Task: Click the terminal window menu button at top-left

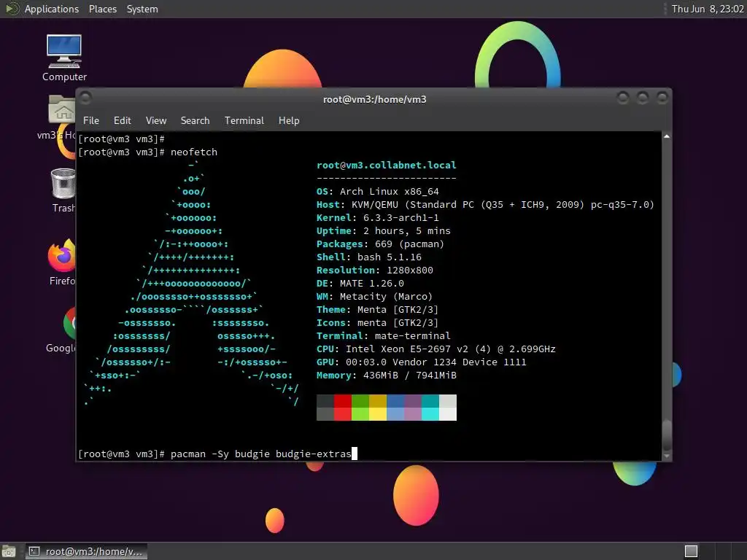Action: click(86, 98)
